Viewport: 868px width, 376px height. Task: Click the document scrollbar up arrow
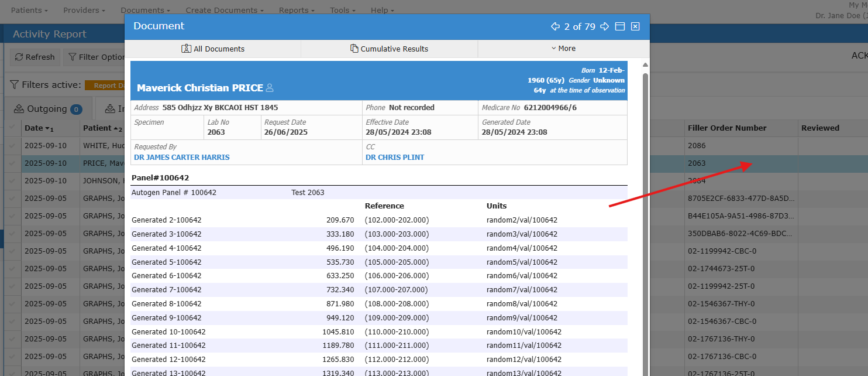click(x=645, y=65)
